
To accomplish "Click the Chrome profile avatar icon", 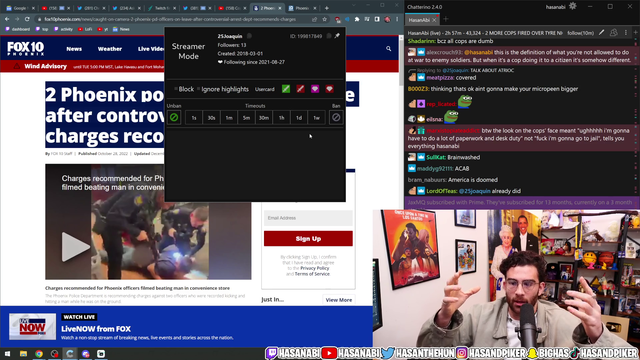I will coord(387,19).
